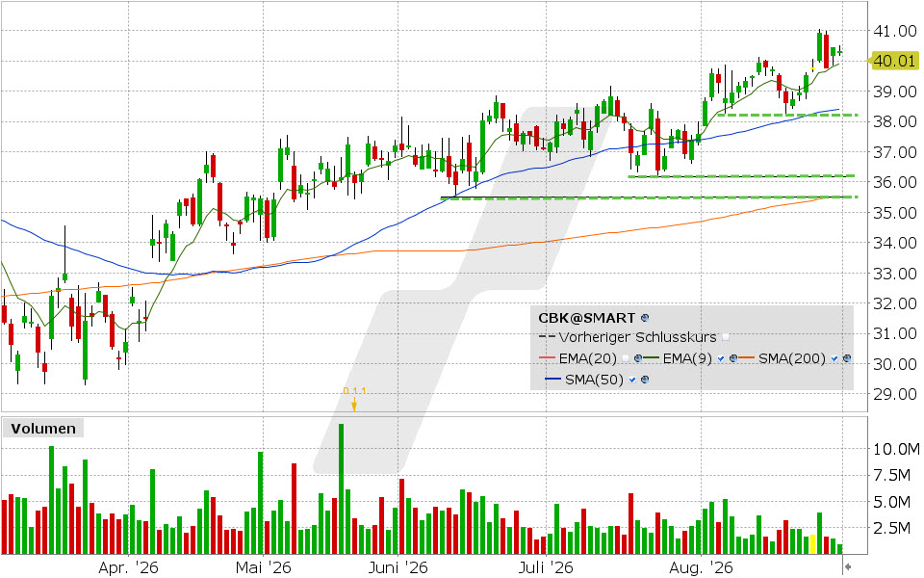924x578 pixels.
Task: Click the CBK@SMART symbol label
Action: 587,318
